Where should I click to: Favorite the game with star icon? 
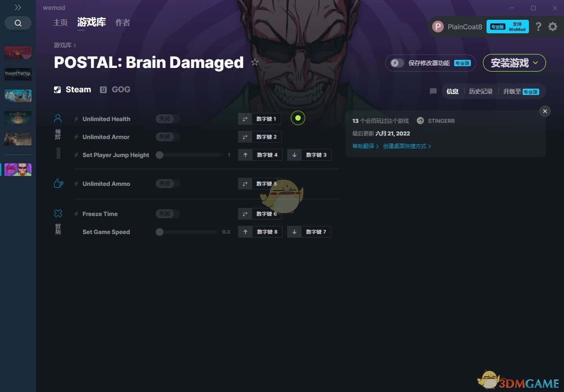[255, 62]
